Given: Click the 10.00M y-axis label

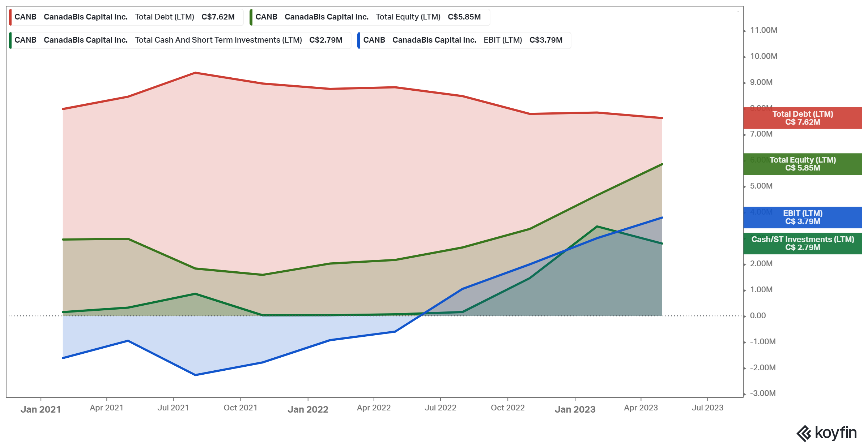Looking at the screenshot, I should click(763, 56).
